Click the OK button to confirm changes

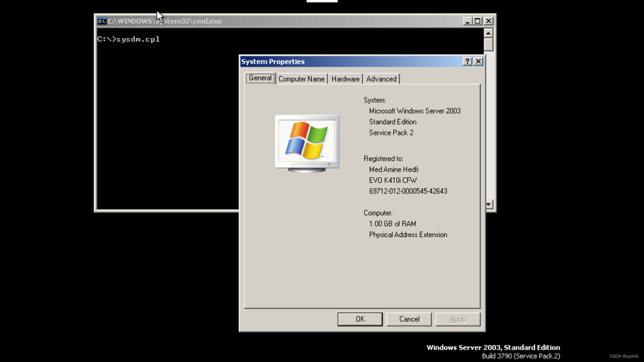360,319
